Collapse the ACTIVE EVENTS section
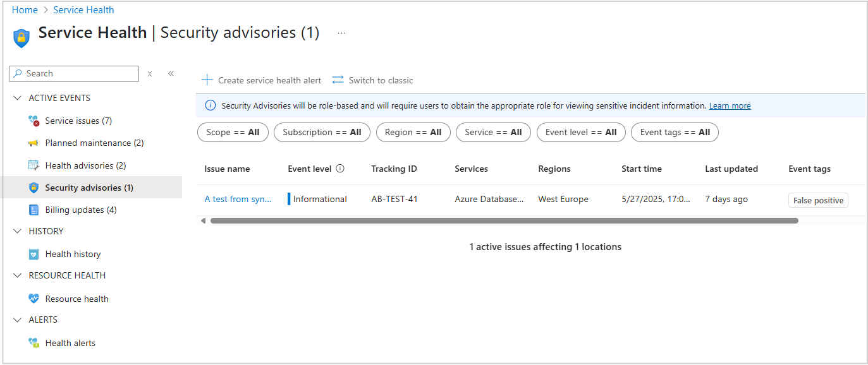 tap(17, 98)
